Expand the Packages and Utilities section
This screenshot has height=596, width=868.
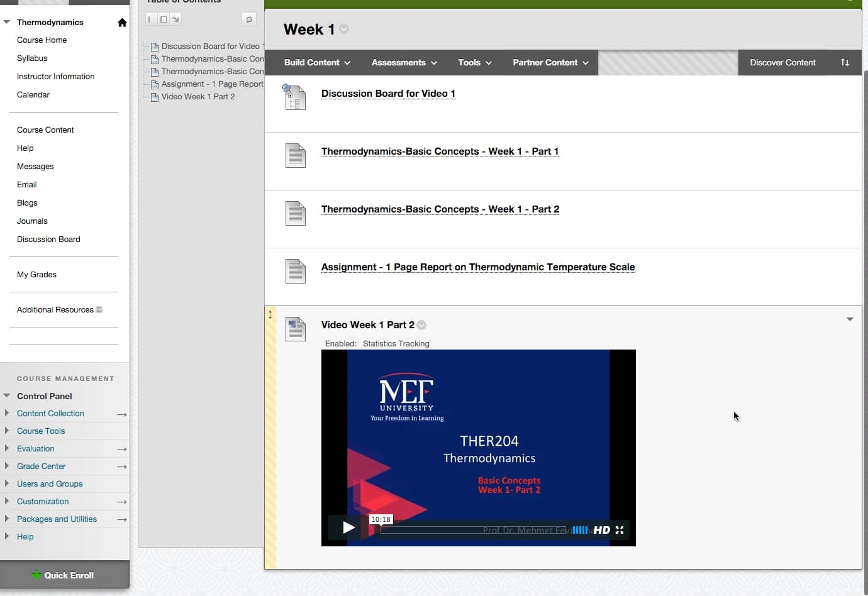click(x=7, y=519)
